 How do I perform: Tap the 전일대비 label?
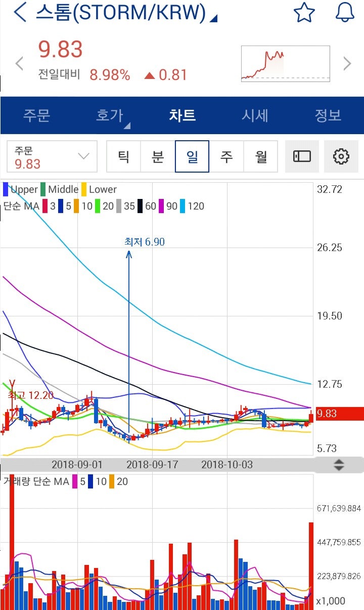[x=59, y=74]
